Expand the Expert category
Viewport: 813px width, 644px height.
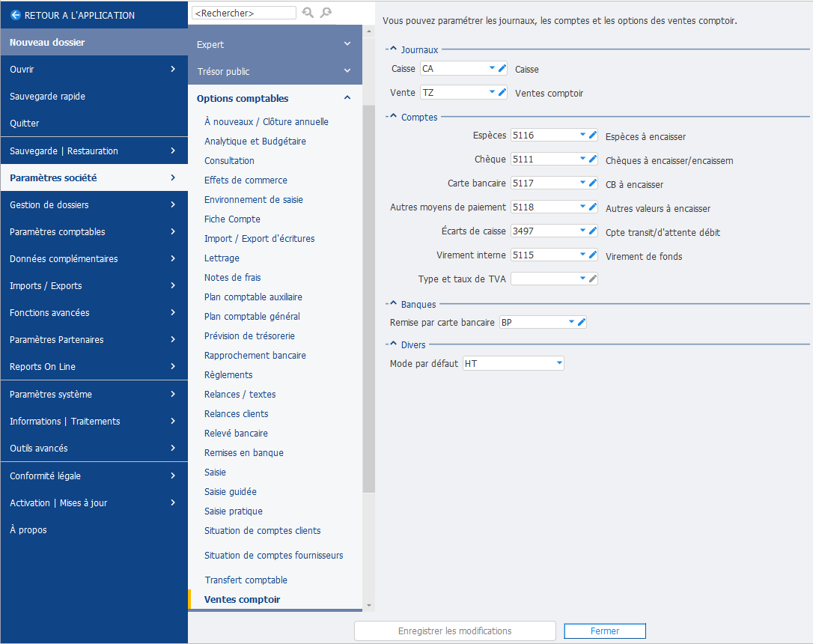point(347,44)
